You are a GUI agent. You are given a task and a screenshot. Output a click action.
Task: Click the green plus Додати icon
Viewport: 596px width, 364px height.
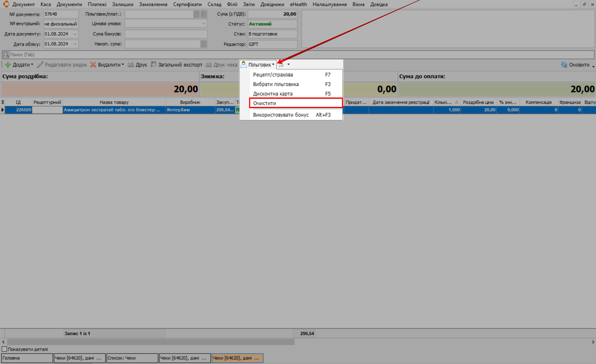coord(8,65)
